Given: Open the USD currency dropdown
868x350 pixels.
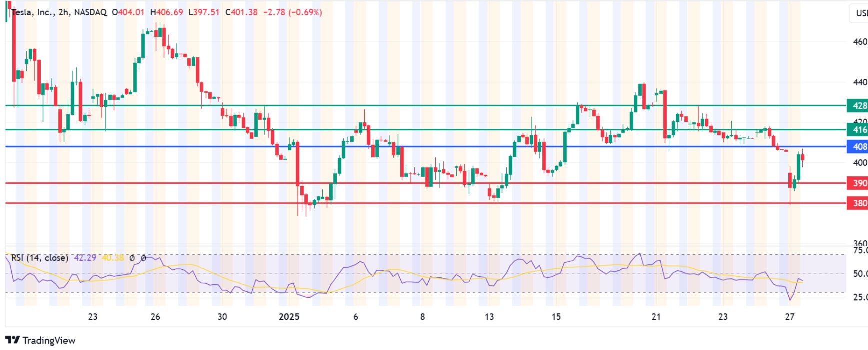Looking at the screenshot, I should (x=860, y=13).
